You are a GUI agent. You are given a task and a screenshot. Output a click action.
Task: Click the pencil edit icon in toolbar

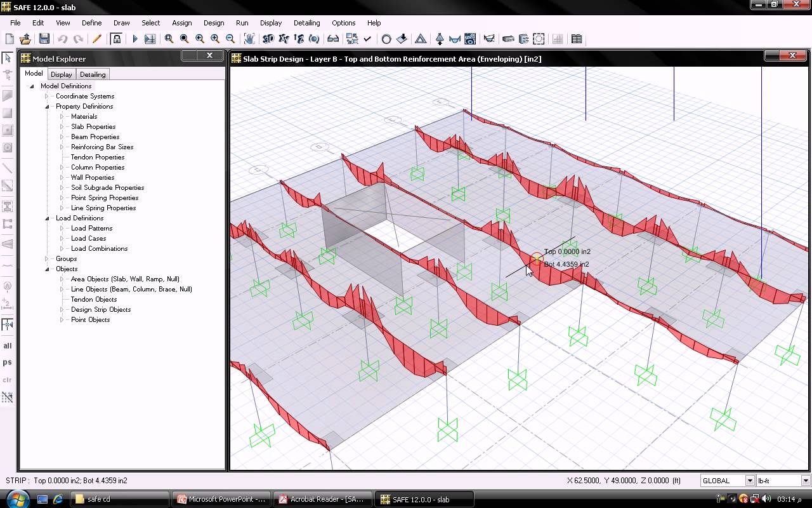click(x=96, y=39)
